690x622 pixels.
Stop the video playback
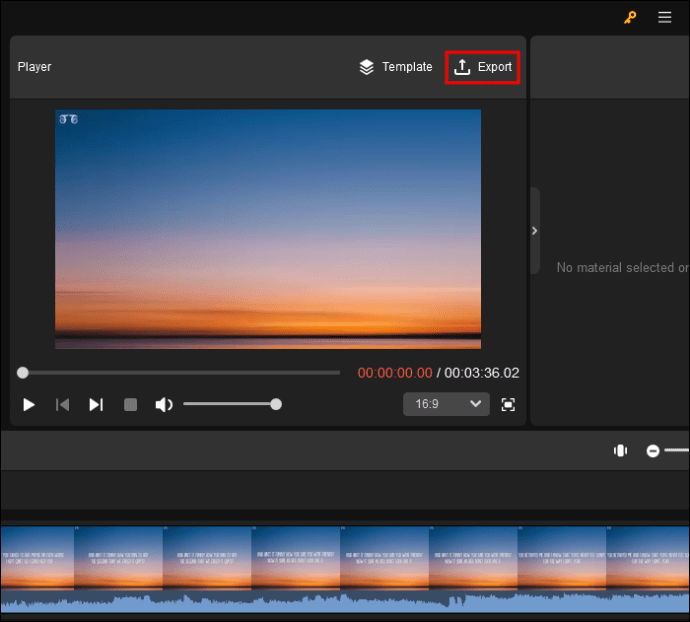point(130,404)
